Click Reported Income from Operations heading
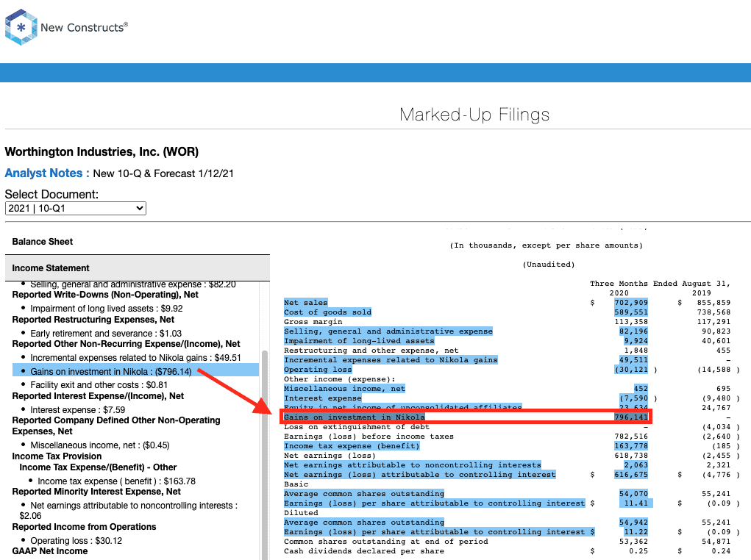 (84, 527)
